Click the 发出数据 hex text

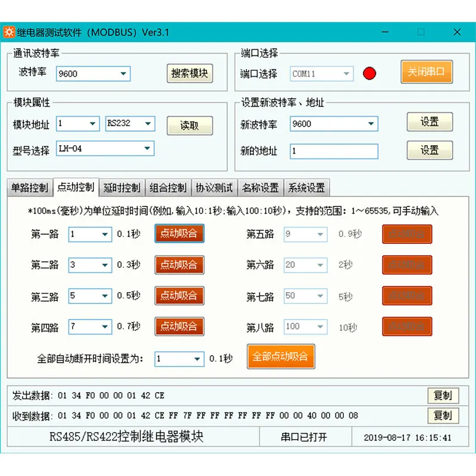coord(111,396)
